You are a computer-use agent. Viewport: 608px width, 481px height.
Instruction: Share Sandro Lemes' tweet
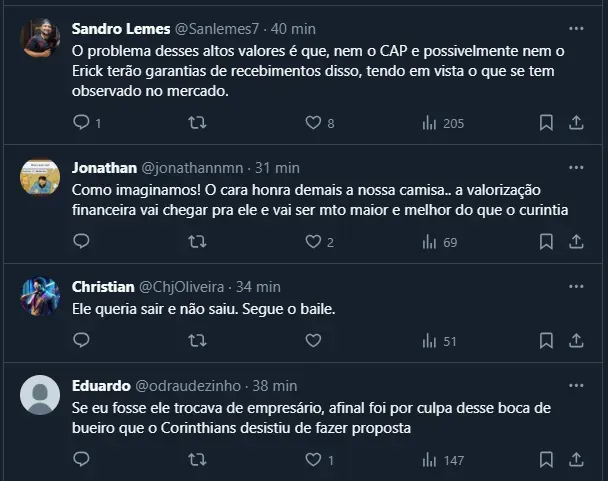tap(576, 122)
